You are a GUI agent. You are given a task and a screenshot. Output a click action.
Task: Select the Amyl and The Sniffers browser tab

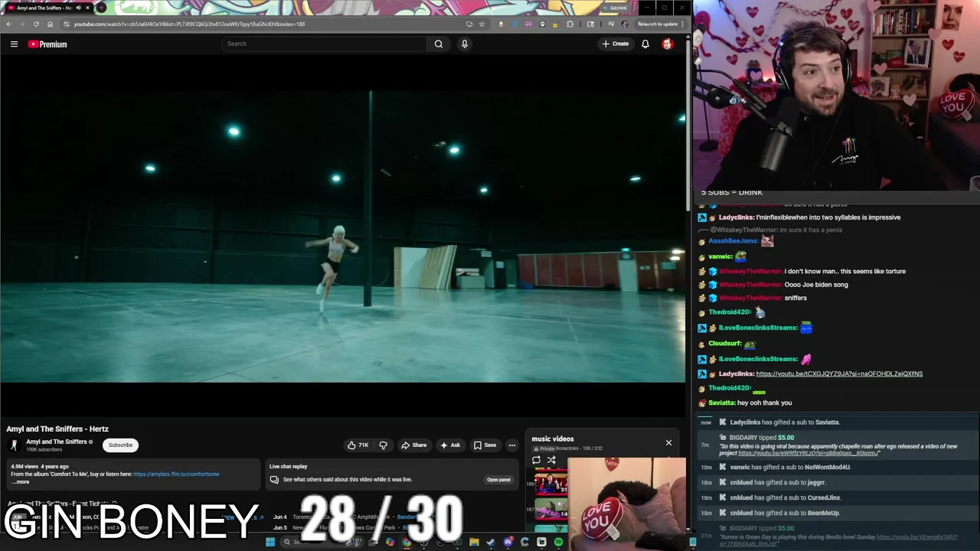[47, 8]
